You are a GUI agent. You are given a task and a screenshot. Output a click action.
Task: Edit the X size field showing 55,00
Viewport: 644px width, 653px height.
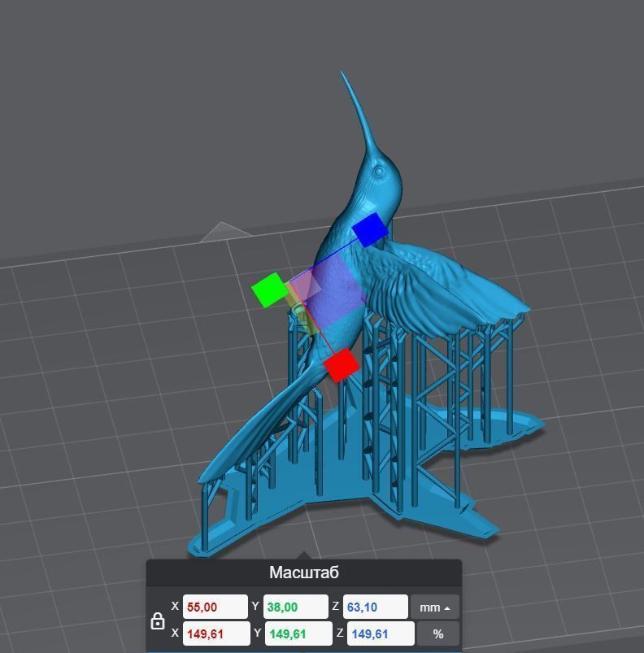pos(215,607)
